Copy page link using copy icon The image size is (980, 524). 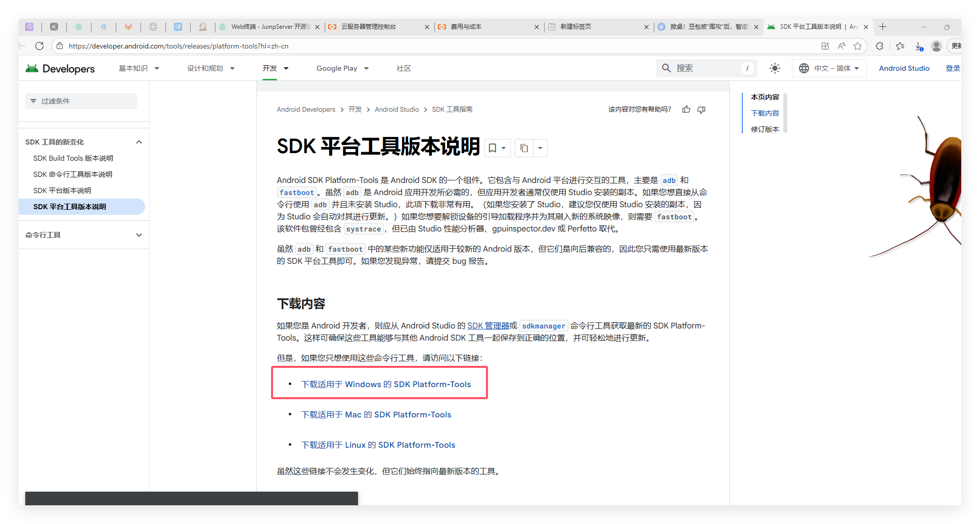pos(524,148)
